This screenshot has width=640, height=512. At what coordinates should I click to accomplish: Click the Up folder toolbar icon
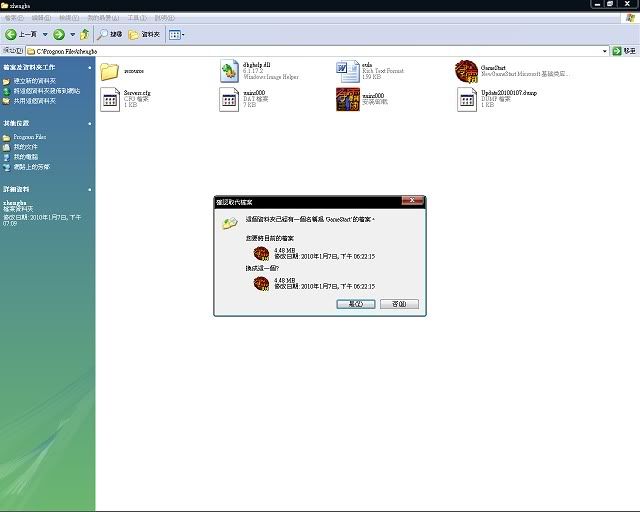(85, 34)
